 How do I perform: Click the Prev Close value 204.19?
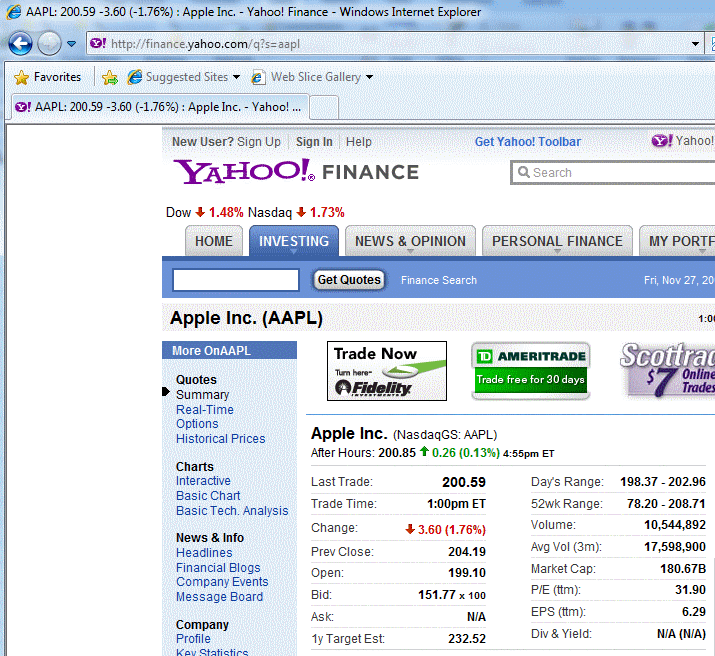click(x=467, y=552)
